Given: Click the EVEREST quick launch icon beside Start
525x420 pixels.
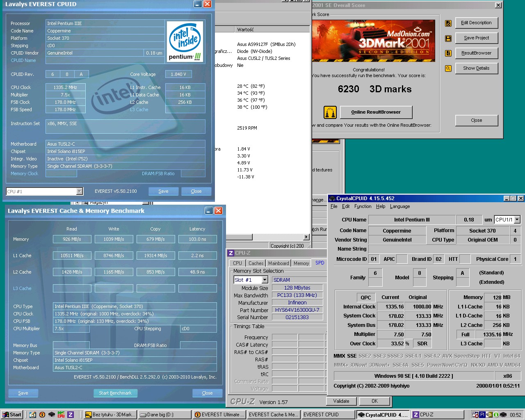Looking at the screenshot, I should click(x=42, y=415).
